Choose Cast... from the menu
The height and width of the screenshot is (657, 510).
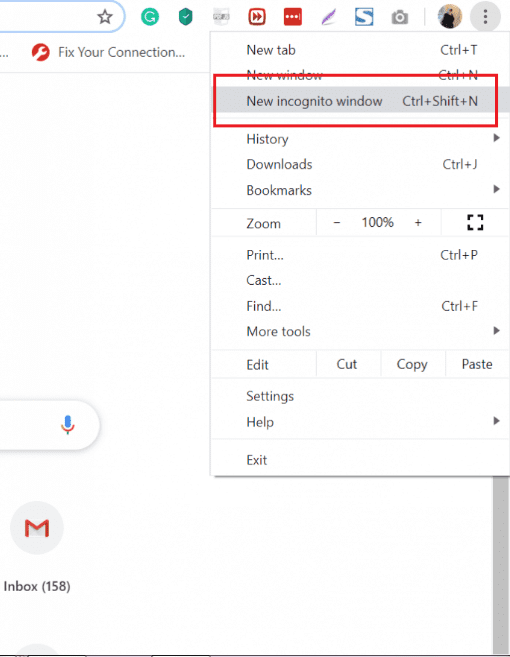(x=360, y=280)
